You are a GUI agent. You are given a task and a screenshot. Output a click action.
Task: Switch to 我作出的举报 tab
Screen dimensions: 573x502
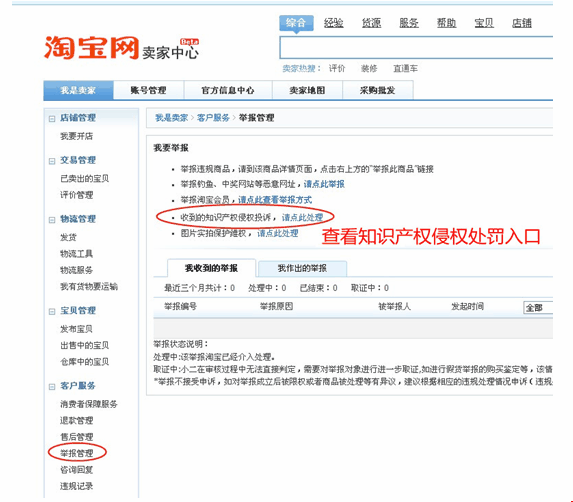302,269
